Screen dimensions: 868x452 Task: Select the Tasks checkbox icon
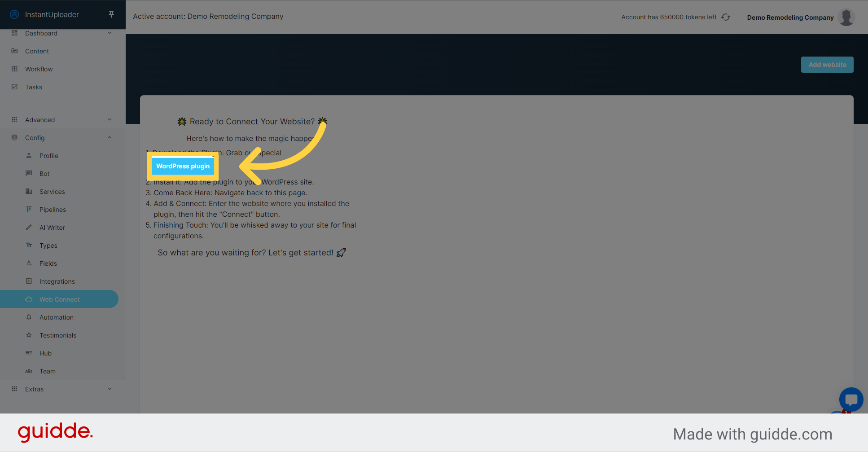click(x=15, y=87)
